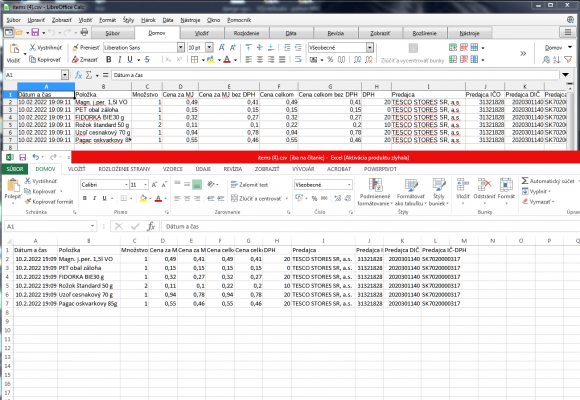
Task: Toggle Bold in the LibreOffice toolbar
Action: (x=108, y=59)
